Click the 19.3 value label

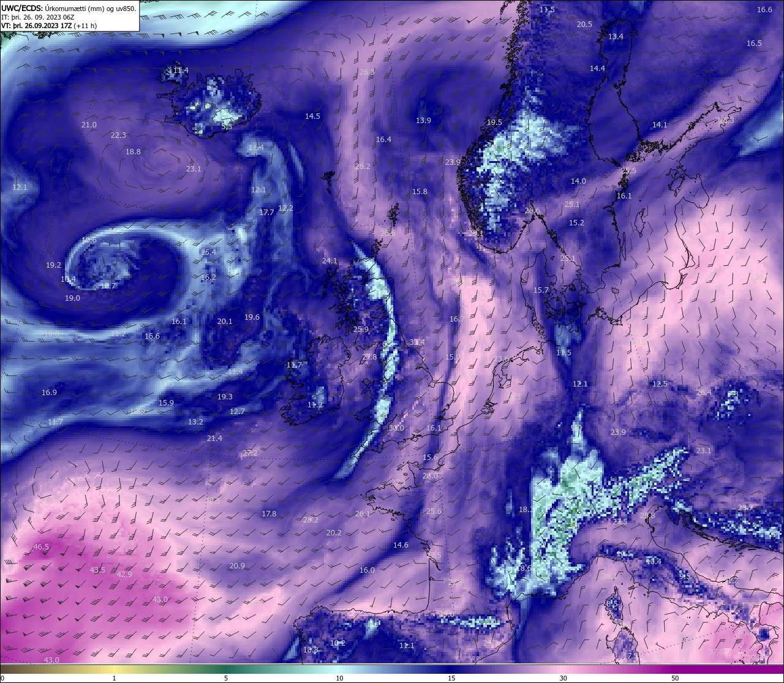[x=225, y=397]
